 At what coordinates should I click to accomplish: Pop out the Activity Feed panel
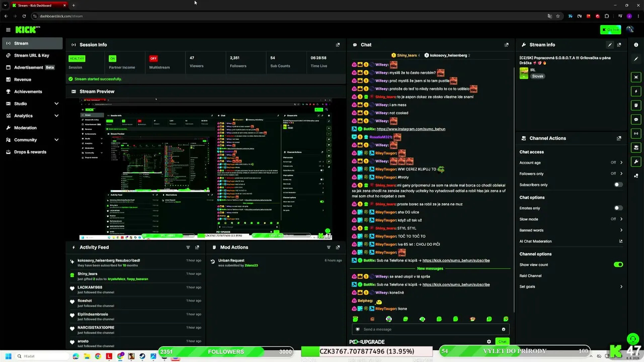click(x=197, y=247)
